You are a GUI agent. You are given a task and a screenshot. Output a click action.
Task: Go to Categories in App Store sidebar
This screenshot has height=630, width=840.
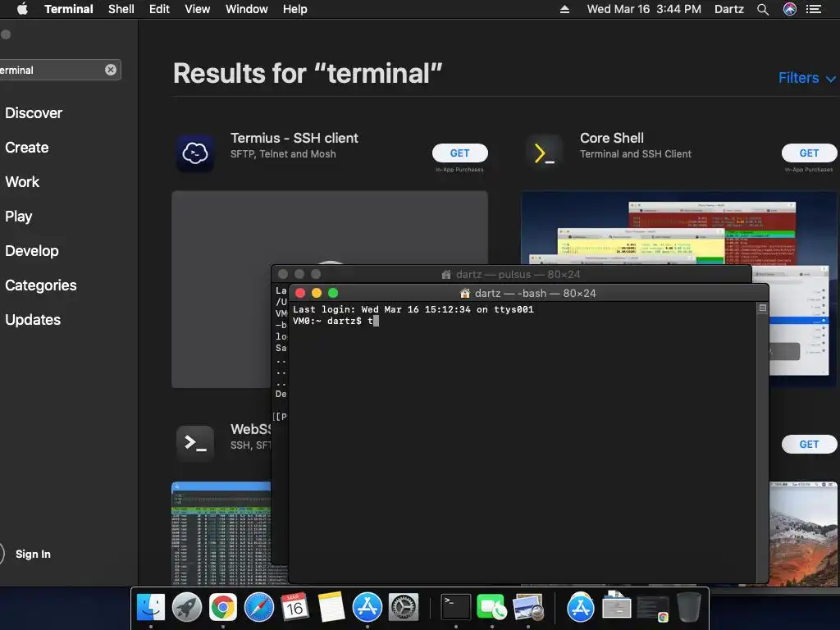(41, 285)
